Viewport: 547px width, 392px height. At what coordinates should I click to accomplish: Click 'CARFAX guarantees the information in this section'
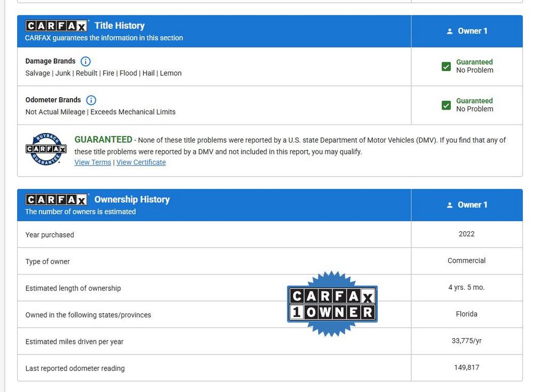click(104, 38)
